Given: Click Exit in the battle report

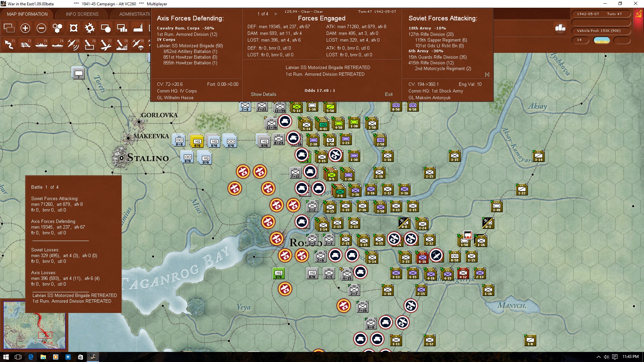Looking at the screenshot, I should (x=389, y=94).
